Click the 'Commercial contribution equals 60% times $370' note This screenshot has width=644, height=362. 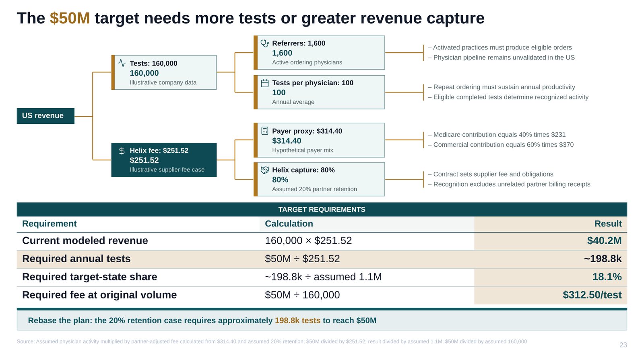[501, 145]
